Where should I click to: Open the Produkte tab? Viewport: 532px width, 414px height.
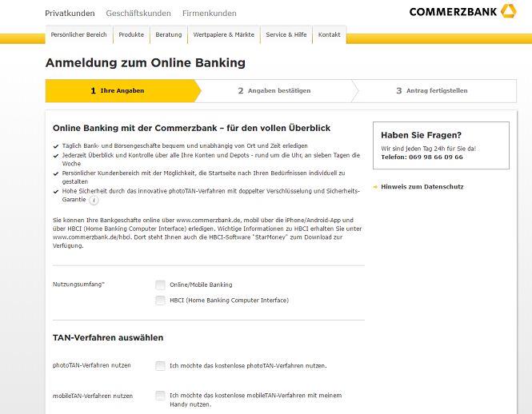click(131, 34)
